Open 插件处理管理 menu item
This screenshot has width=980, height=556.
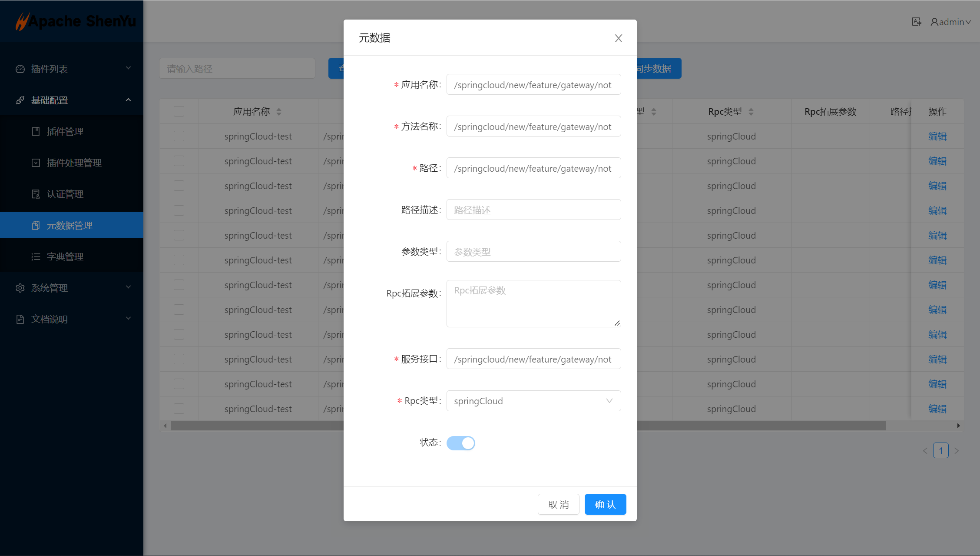click(x=74, y=163)
